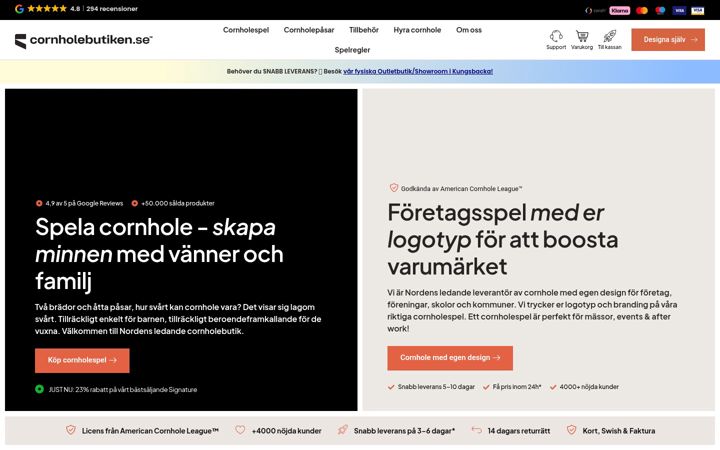Screen dimensions: 720x450
Task: Open the Support headset icon
Action: pyautogui.click(x=556, y=36)
